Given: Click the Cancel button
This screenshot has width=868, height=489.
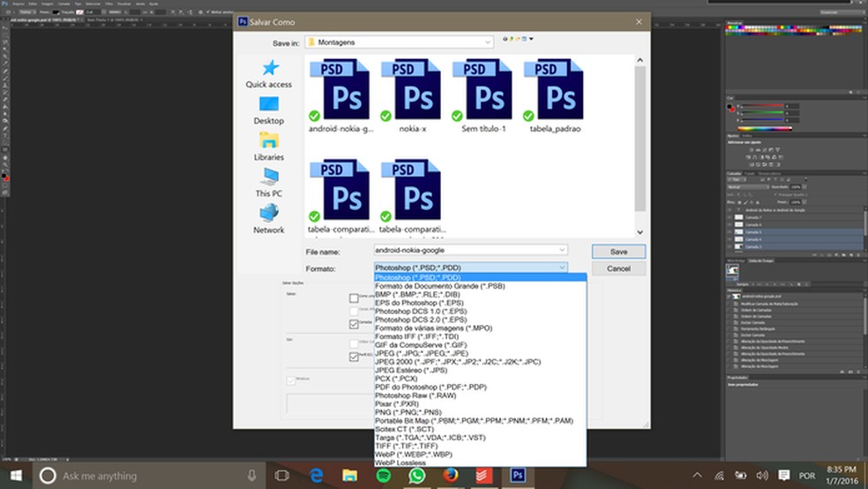Looking at the screenshot, I should pyautogui.click(x=618, y=268).
